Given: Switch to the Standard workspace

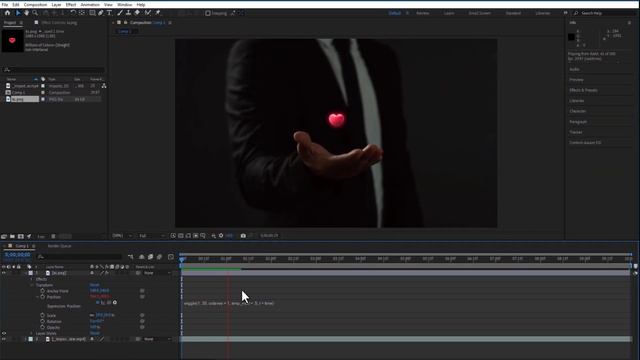Looking at the screenshot, I should point(513,13).
